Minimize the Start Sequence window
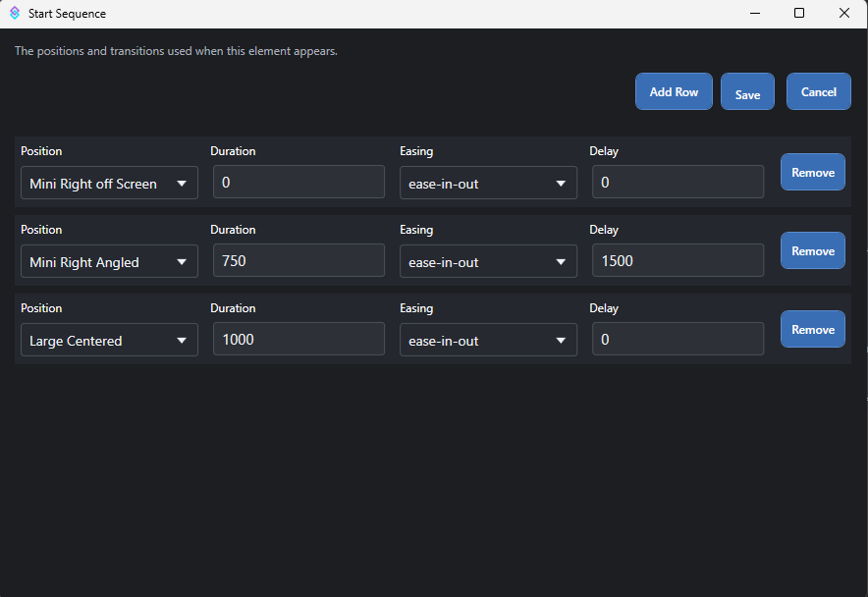 pyautogui.click(x=755, y=13)
